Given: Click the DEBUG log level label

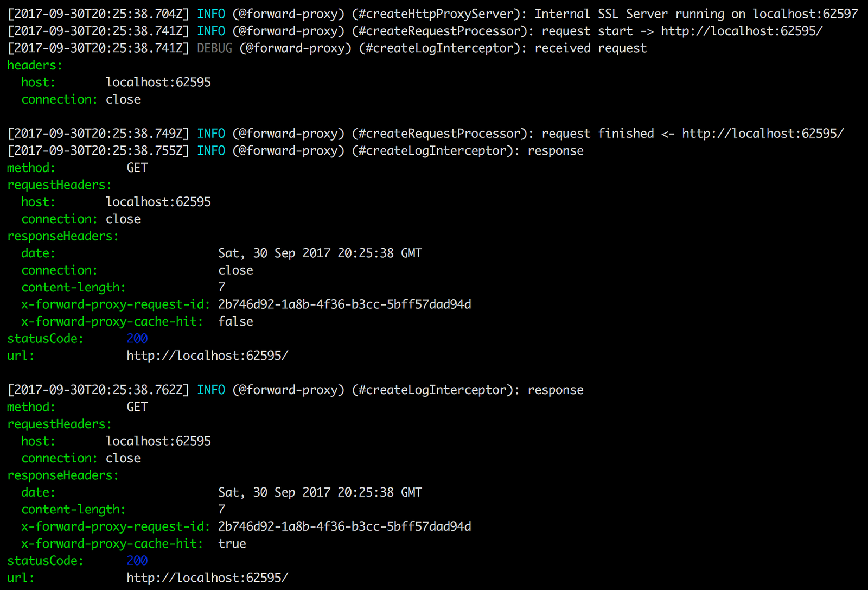Looking at the screenshot, I should coord(214,48).
